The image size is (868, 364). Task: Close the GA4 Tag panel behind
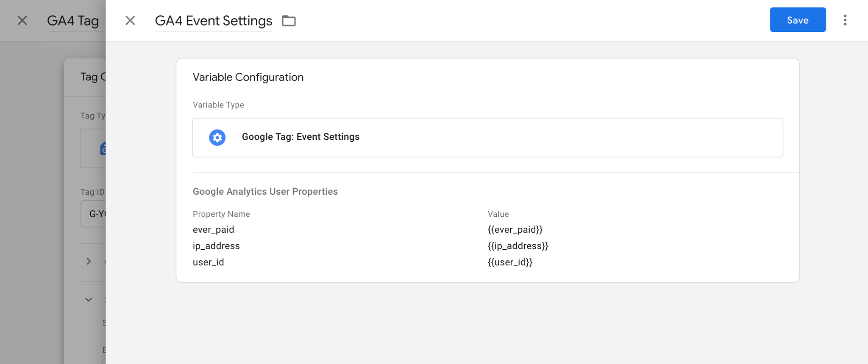tap(22, 20)
